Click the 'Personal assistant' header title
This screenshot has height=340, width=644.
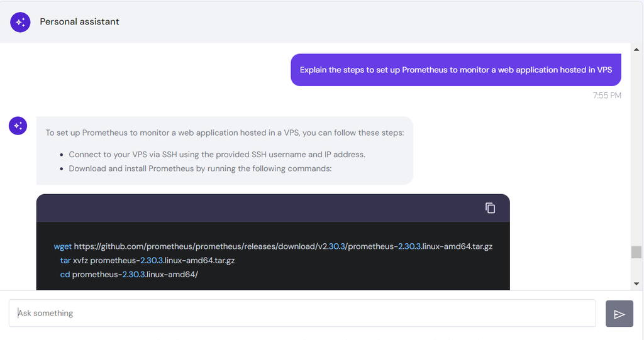pos(79,22)
